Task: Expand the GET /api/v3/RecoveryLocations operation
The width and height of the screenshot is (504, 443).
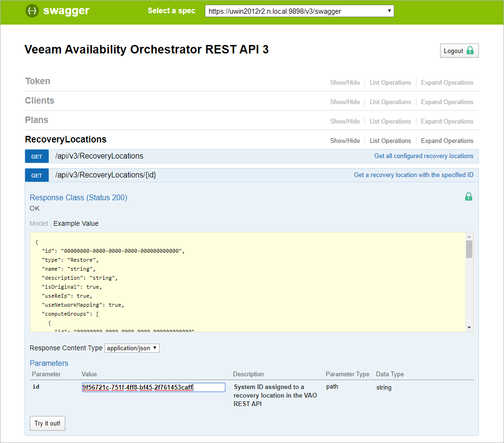Action: point(99,156)
